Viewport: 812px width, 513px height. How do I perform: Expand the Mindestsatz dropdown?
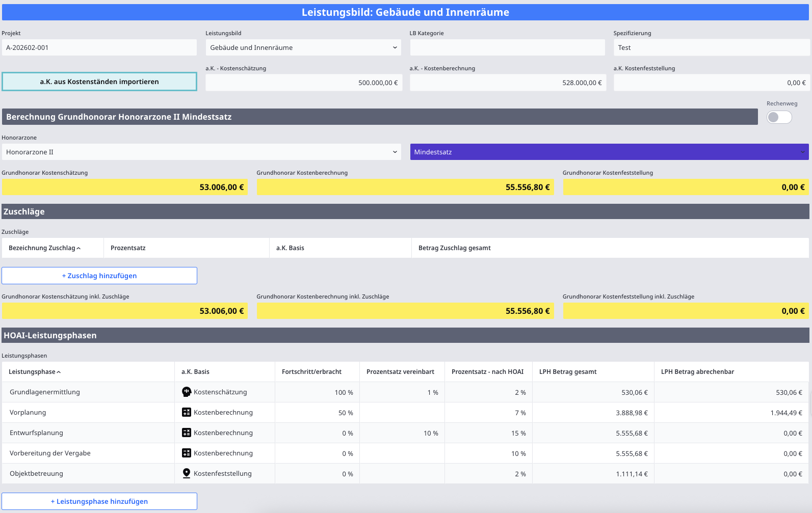[x=609, y=152]
